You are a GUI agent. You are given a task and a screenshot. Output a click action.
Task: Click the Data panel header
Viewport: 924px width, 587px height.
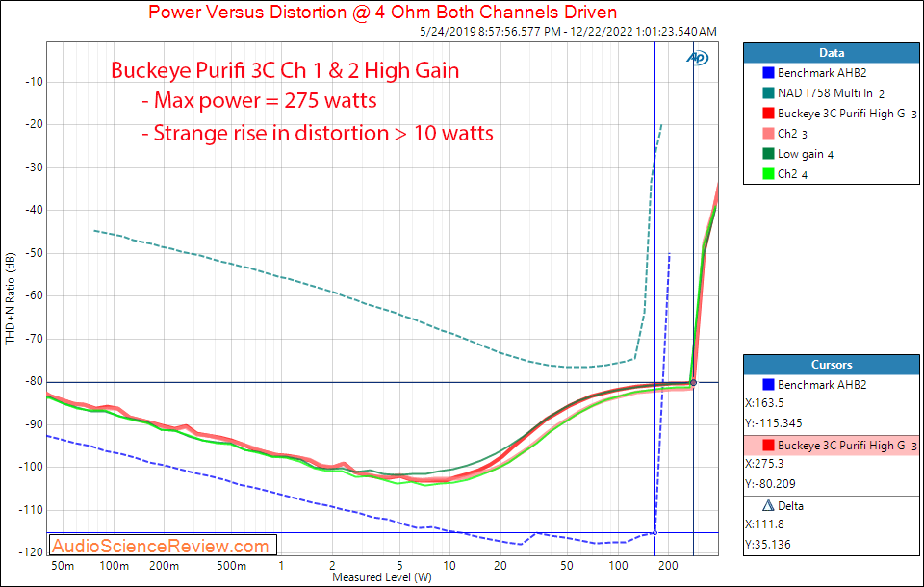click(831, 53)
